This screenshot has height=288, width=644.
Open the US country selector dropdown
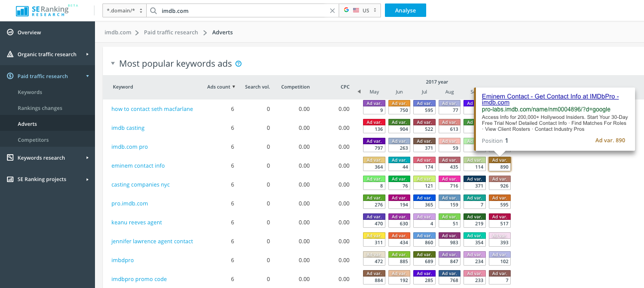361,10
